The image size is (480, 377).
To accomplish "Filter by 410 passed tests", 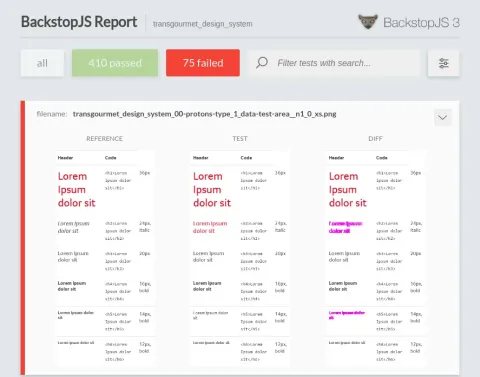I will [x=115, y=63].
